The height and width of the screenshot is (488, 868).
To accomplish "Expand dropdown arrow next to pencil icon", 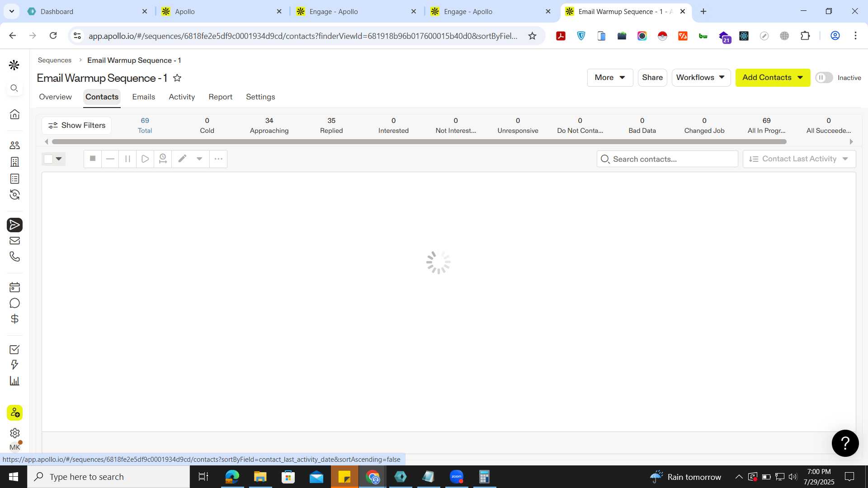I will 199,159.
